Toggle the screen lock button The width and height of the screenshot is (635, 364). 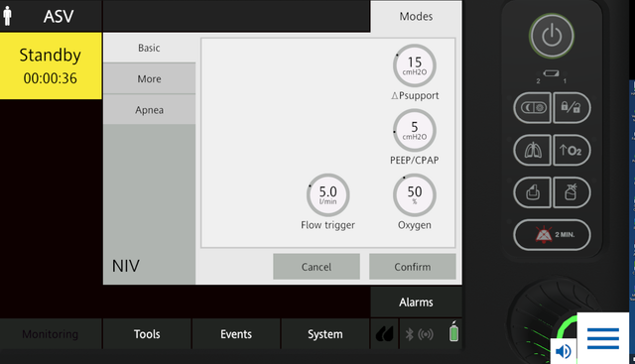point(571,108)
